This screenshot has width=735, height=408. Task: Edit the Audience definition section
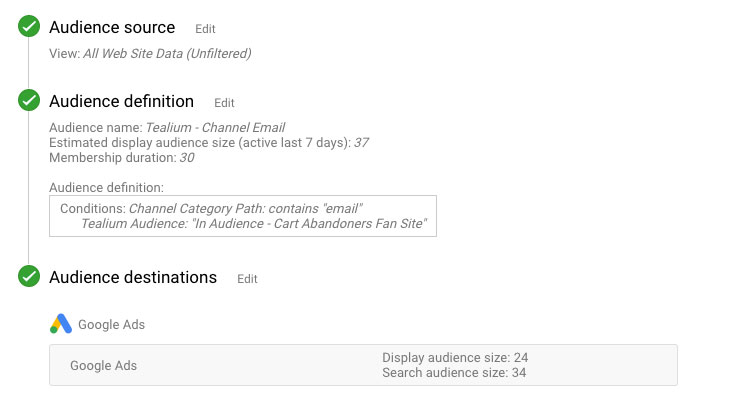tap(224, 102)
